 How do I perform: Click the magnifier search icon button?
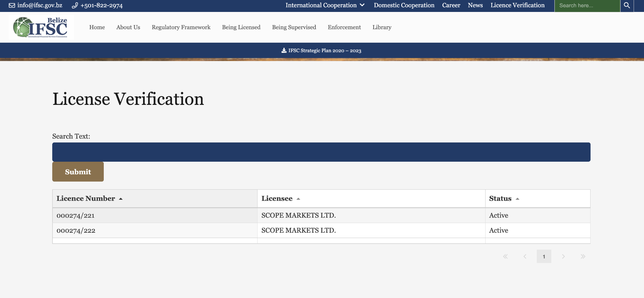click(627, 5)
